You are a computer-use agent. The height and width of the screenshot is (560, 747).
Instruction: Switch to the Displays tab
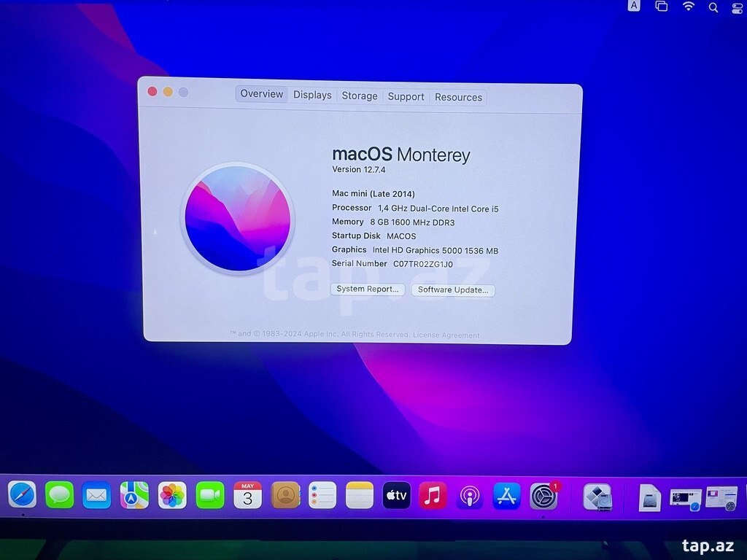312,95
